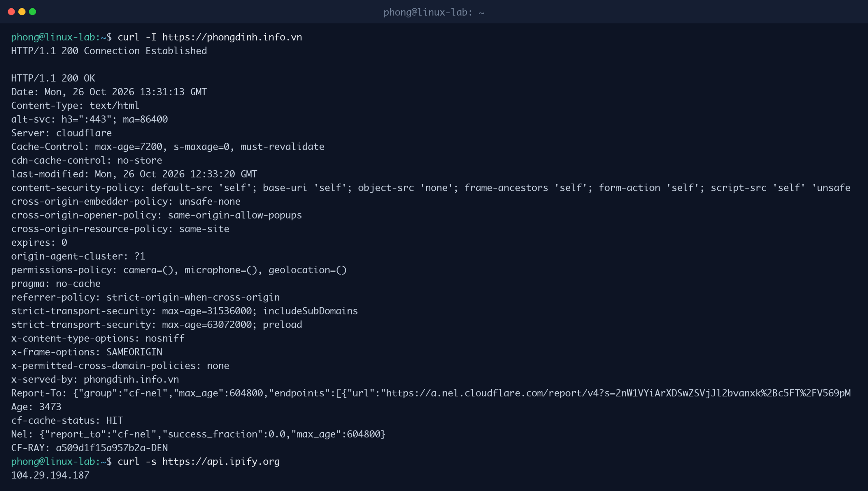
Task: Click the 'expires: 0' line
Action: click(x=39, y=243)
